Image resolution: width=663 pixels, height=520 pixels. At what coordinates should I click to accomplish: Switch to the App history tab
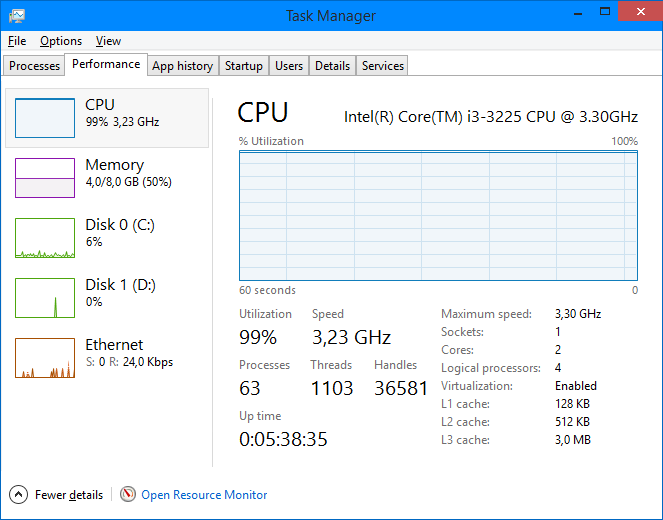point(182,66)
